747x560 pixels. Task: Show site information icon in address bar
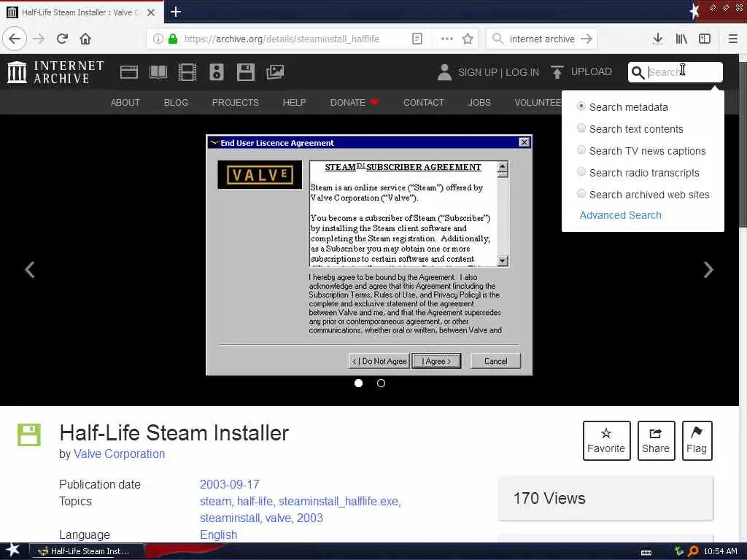coord(158,39)
